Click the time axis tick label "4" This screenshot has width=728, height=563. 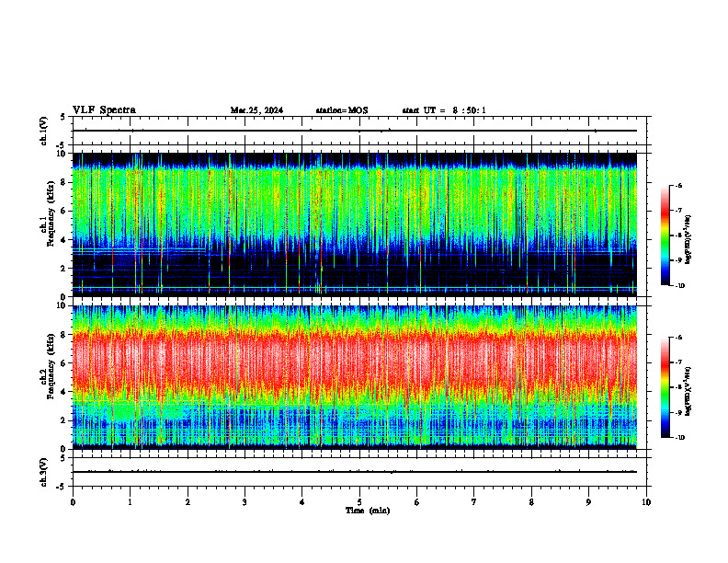pyautogui.click(x=301, y=502)
